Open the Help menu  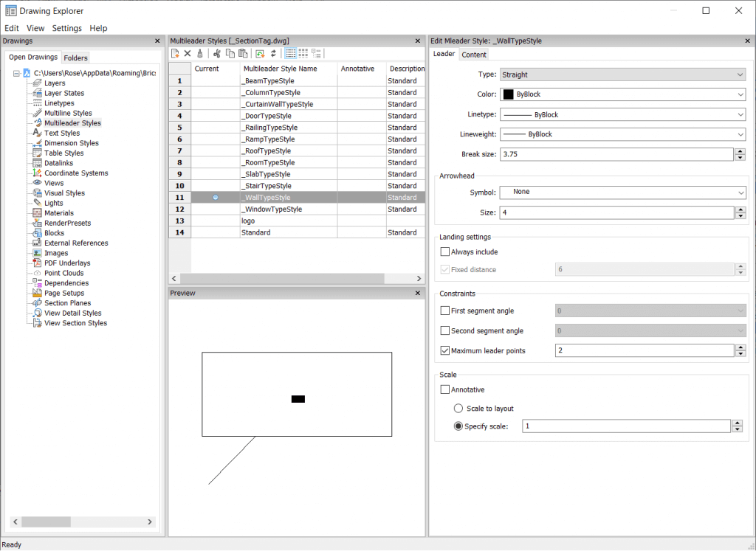click(98, 28)
